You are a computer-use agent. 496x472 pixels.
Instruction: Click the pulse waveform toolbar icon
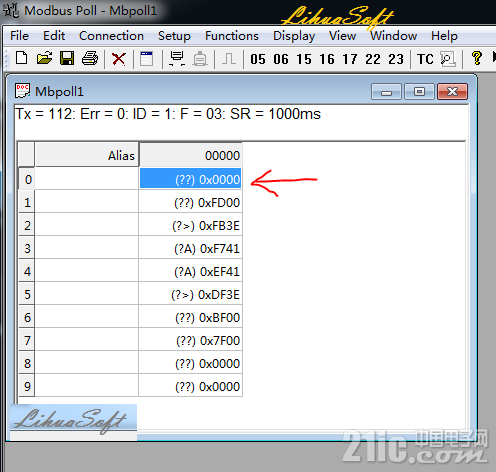pos(229,59)
